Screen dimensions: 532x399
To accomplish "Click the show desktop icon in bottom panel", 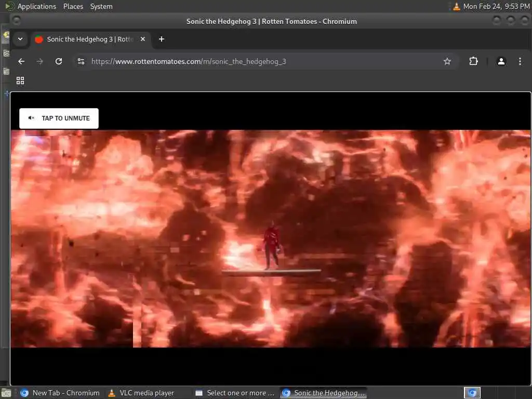I will (6, 393).
